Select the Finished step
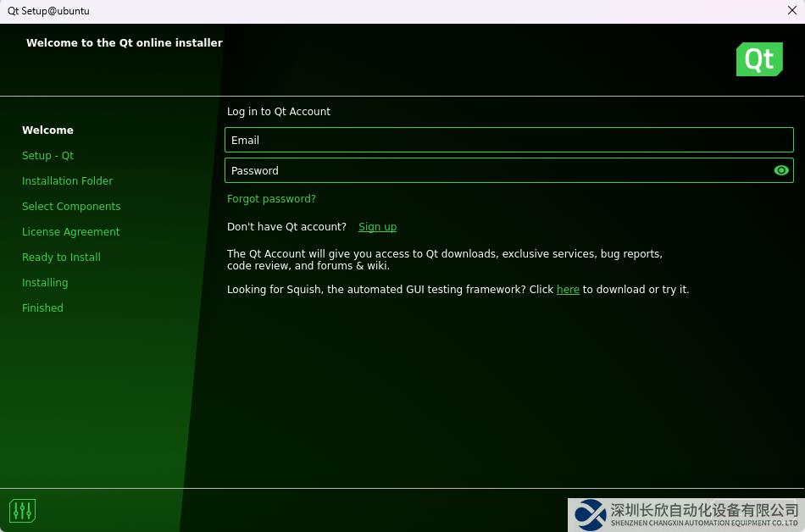This screenshot has width=805, height=532. click(42, 308)
